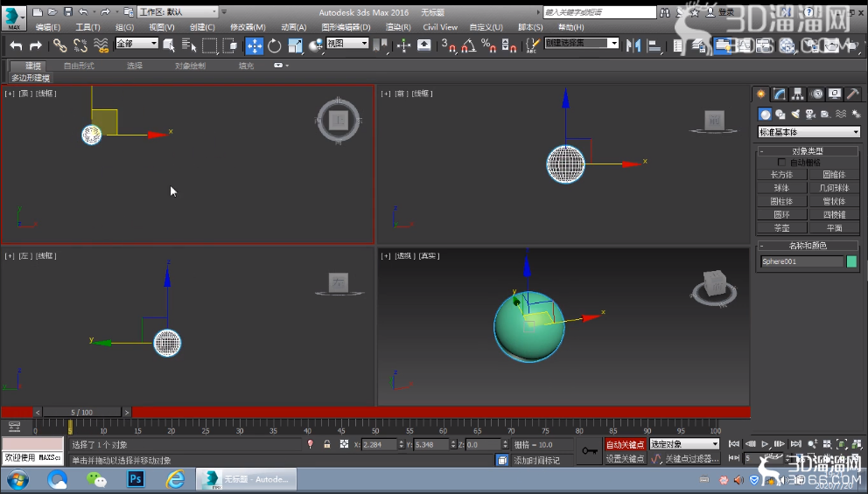Click the 设置关键点 set key button
This screenshot has width=868, height=494.
pos(626,459)
